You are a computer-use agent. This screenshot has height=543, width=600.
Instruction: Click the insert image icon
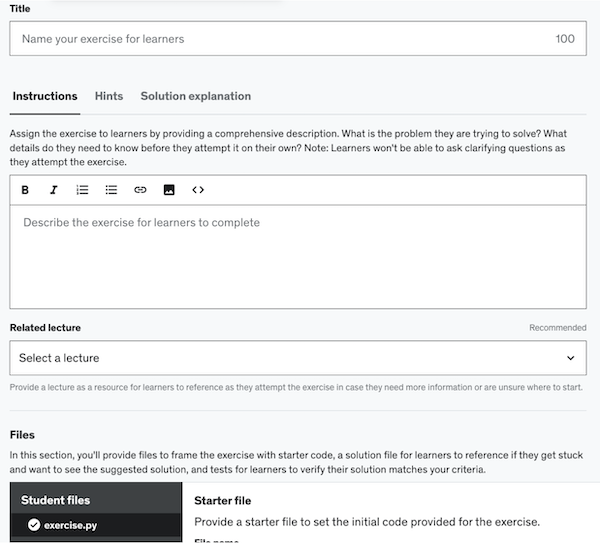click(169, 190)
